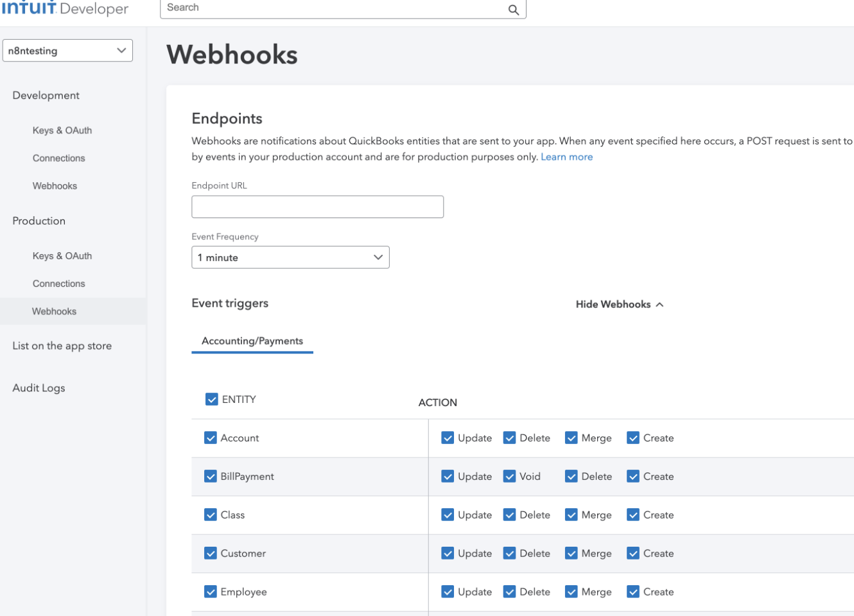The width and height of the screenshot is (854, 616).
Task: Open the Learn more link
Action: pyautogui.click(x=566, y=156)
